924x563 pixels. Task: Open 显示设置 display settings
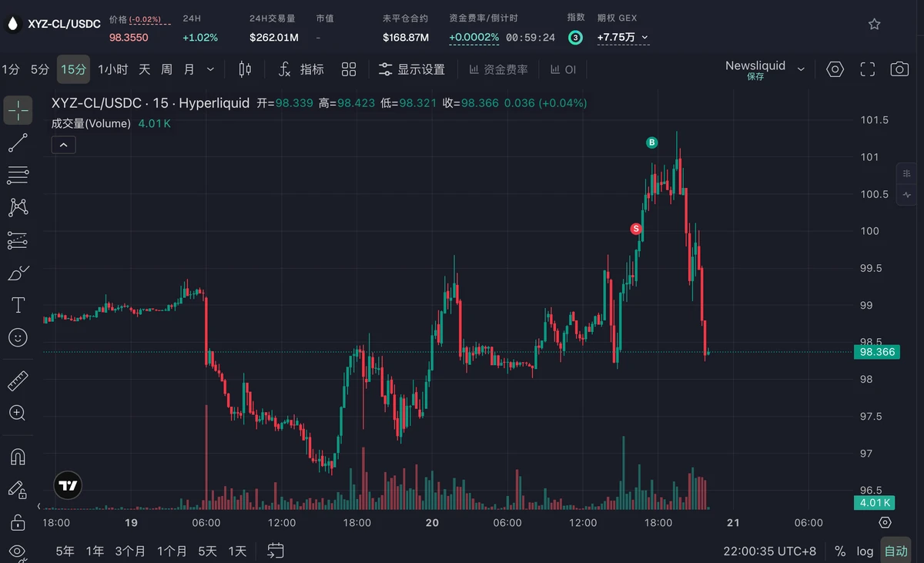pyautogui.click(x=412, y=69)
